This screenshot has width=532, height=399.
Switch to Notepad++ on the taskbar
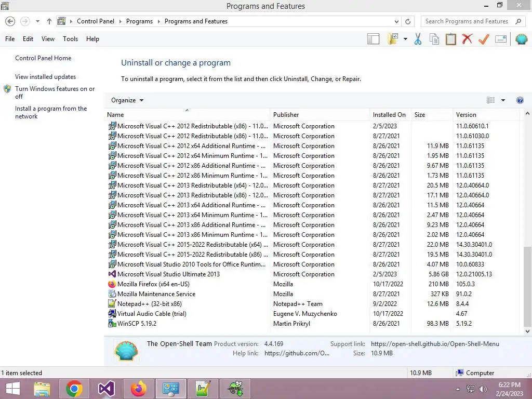203,389
